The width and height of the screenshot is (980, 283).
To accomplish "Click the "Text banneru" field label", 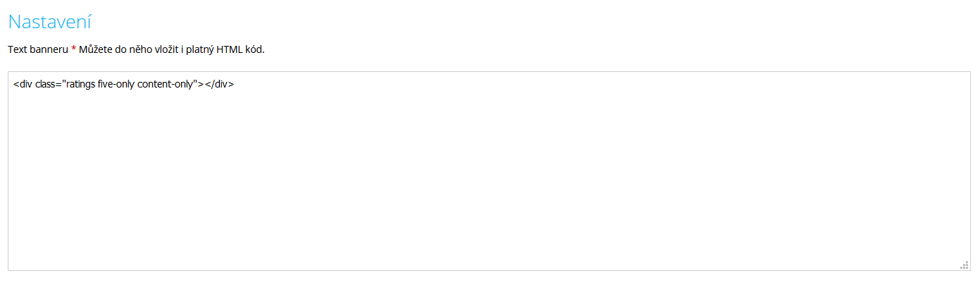I will [38, 49].
